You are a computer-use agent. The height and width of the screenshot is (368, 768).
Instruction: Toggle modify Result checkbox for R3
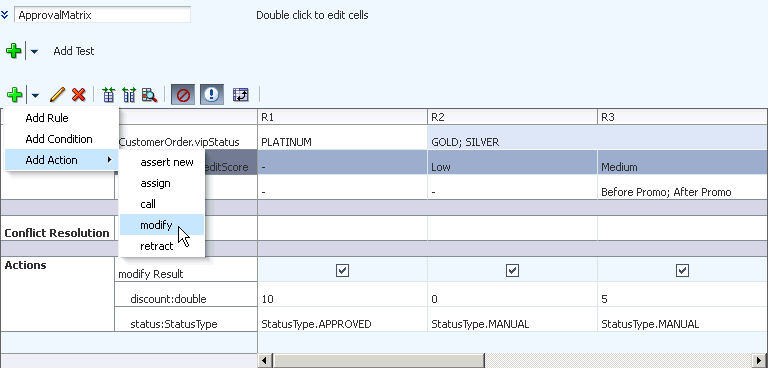pyautogui.click(x=682, y=270)
